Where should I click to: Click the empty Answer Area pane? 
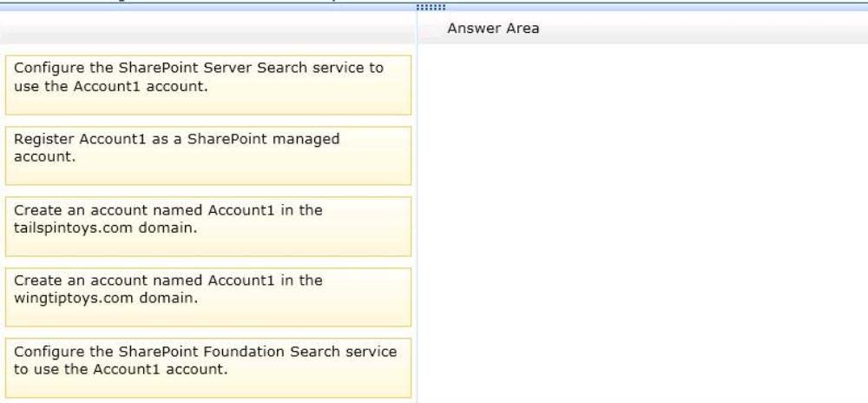click(642, 217)
